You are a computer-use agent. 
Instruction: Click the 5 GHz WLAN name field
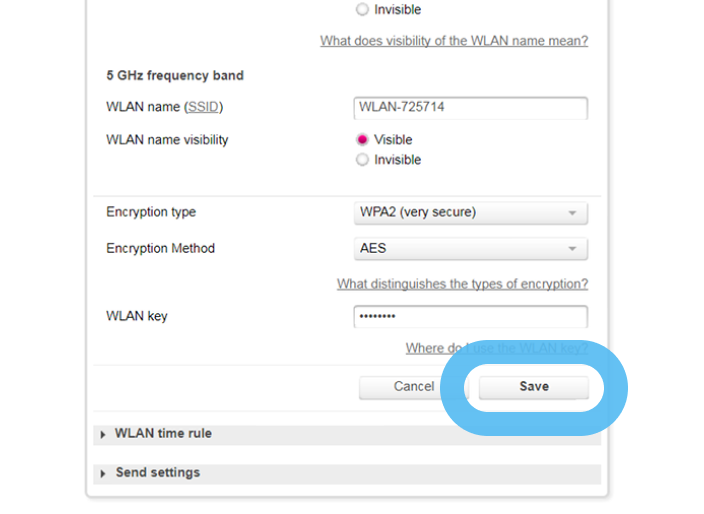click(x=470, y=108)
